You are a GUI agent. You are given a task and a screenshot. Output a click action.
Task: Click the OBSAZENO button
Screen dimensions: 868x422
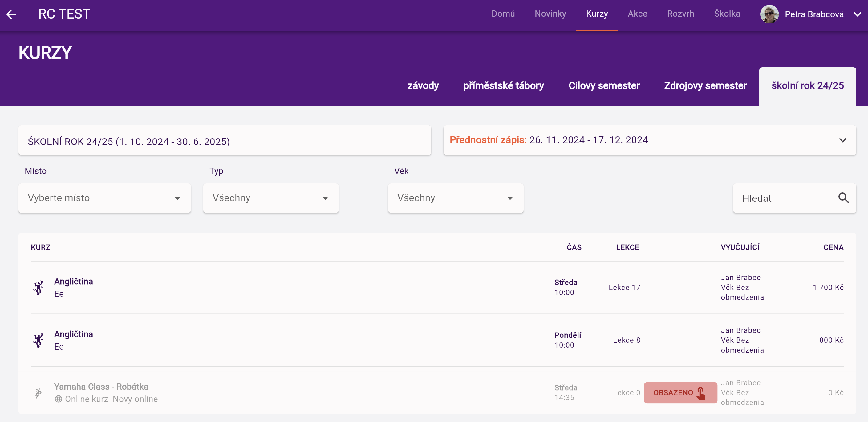[x=680, y=393]
